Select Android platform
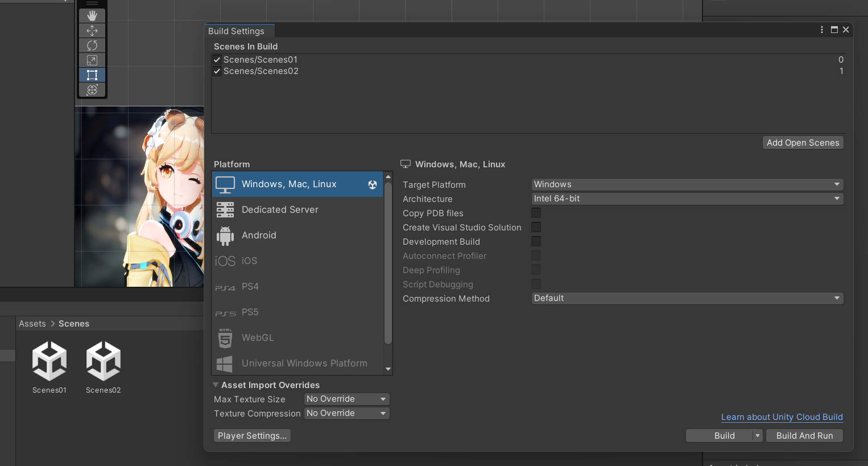868x466 pixels. point(297,236)
